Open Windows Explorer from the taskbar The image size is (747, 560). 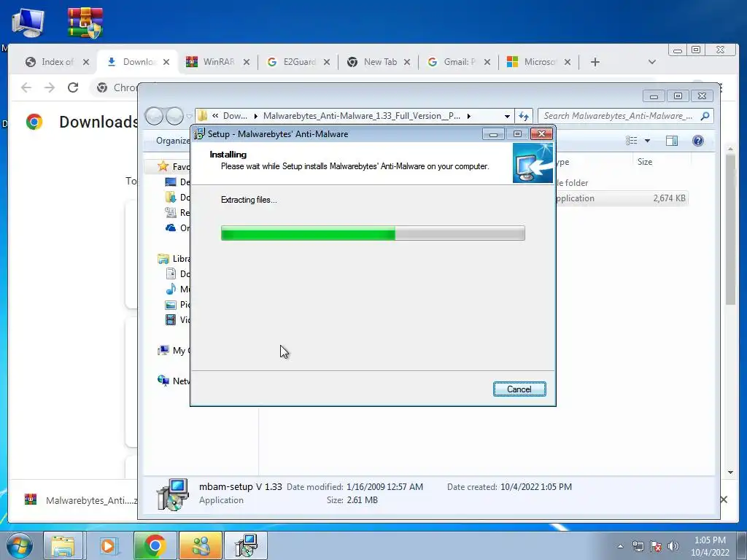(63, 545)
